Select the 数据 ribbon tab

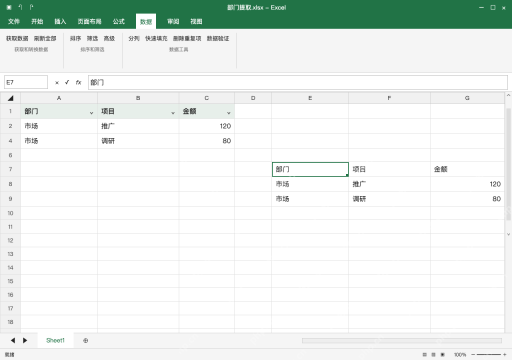pyautogui.click(x=146, y=22)
